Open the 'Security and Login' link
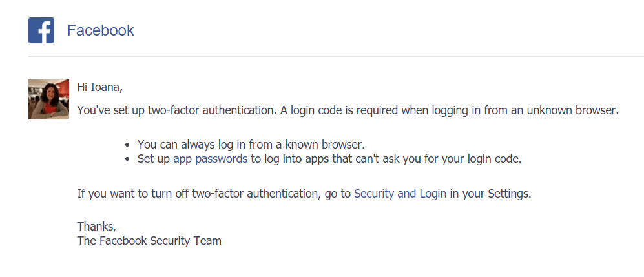Image resolution: width=644 pixels, height=277 pixels. (x=400, y=193)
